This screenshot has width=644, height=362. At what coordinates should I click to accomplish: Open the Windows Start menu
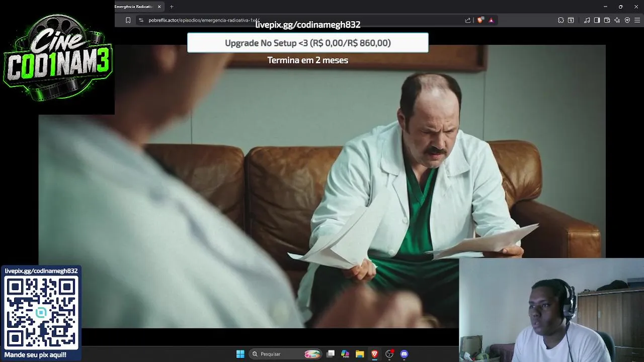pyautogui.click(x=240, y=354)
